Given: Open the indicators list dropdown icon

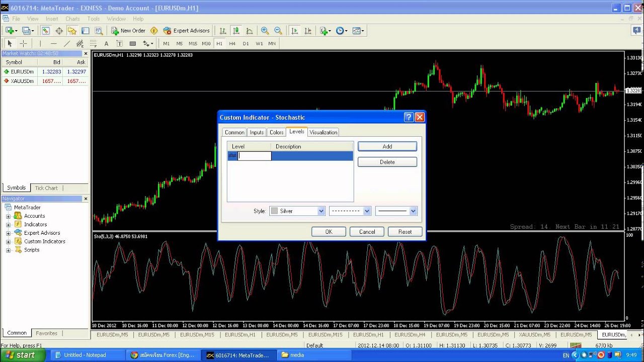Looking at the screenshot, I should pos(325,31).
